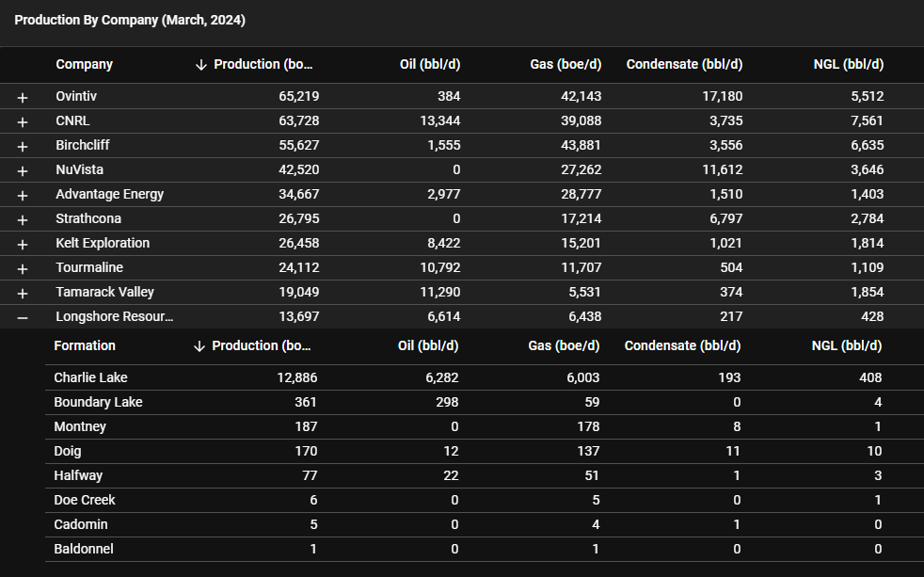Click sort arrow beside company Production header
Screen dimensions: 924x577
coord(201,65)
